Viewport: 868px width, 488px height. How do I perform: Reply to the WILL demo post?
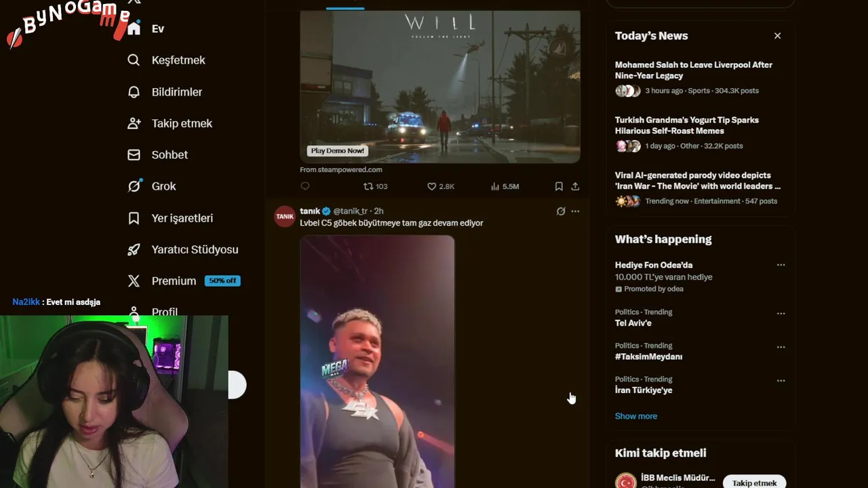305,186
